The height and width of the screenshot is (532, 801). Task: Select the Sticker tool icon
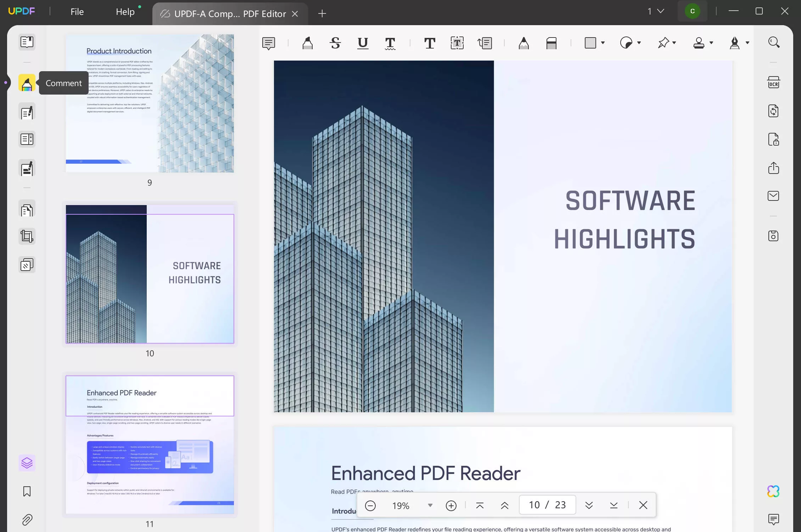[x=627, y=43]
